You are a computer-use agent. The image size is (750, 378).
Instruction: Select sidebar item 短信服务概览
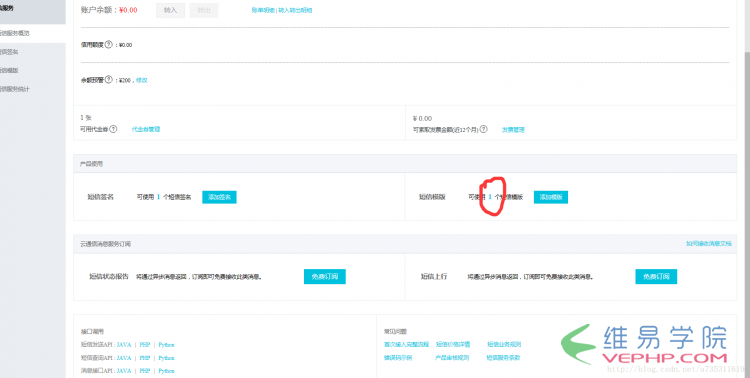click(x=33, y=33)
